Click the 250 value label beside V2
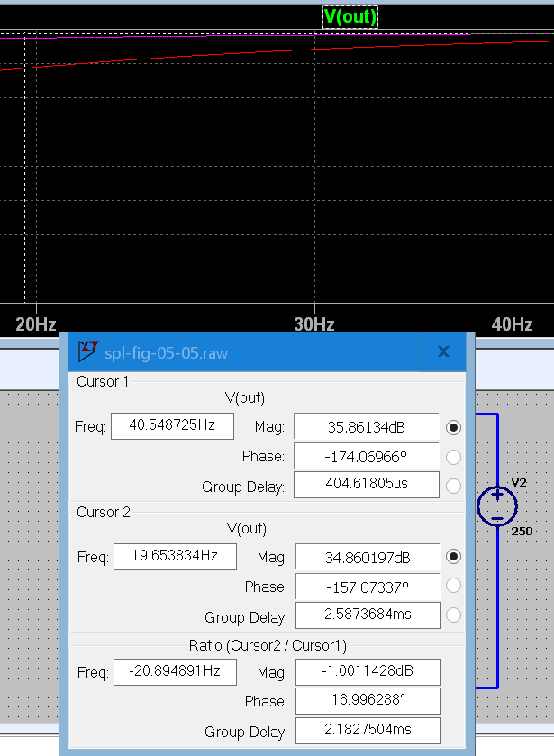 (x=522, y=532)
